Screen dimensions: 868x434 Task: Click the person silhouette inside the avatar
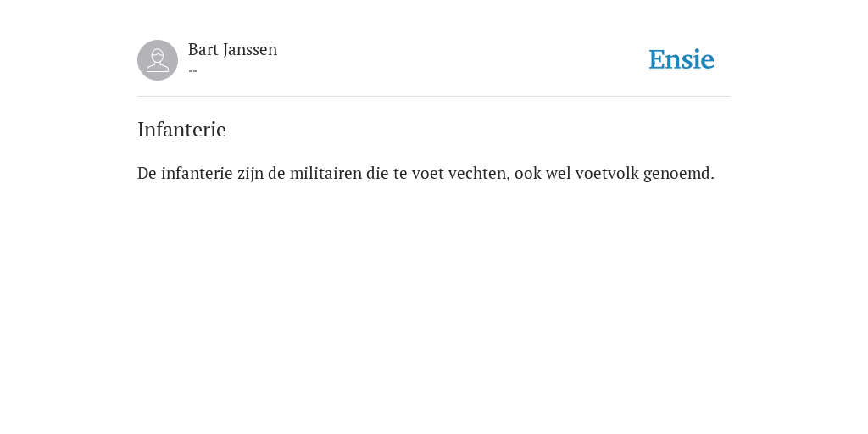point(158,61)
